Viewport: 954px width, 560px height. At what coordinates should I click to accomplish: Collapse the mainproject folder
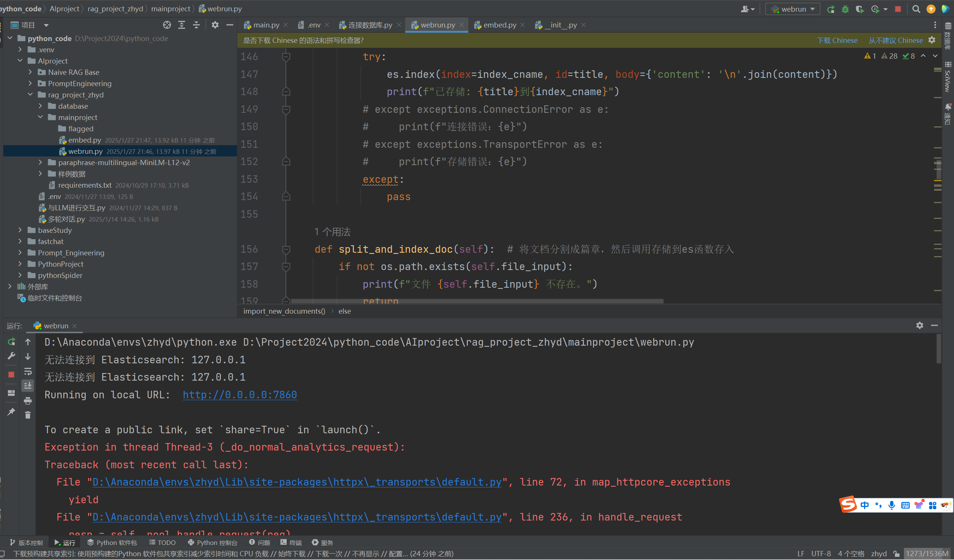41,117
